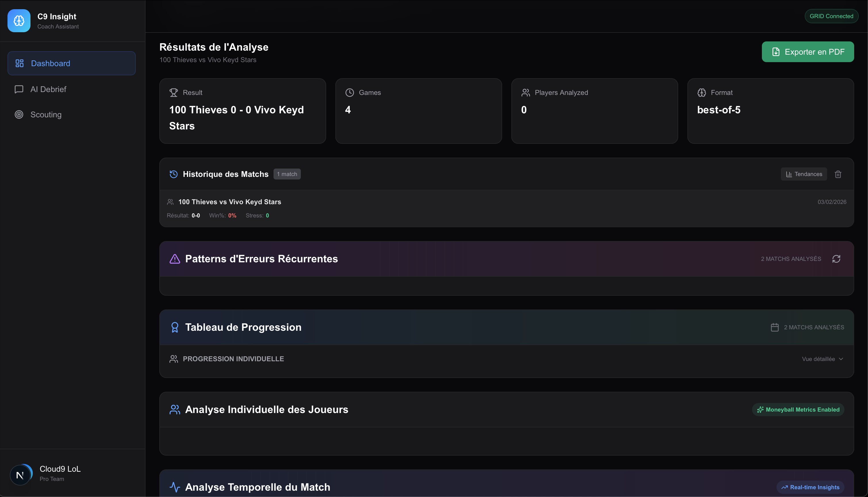Viewport: 868px width, 497px height.
Task: Click the clock icon on Games card
Action: [x=349, y=93]
